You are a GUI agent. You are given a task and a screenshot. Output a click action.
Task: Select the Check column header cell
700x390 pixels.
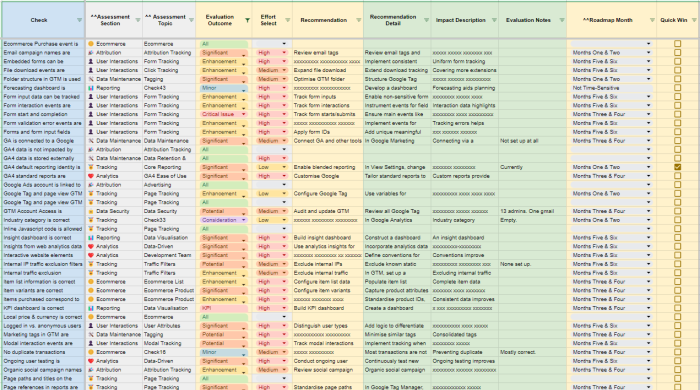pyautogui.click(x=43, y=20)
